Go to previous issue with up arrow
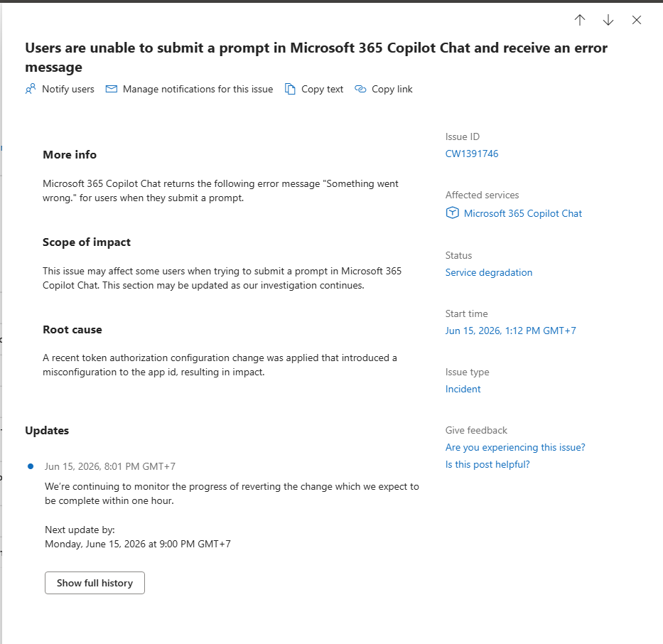This screenshot has height=644, width=663. pos(580,20)
